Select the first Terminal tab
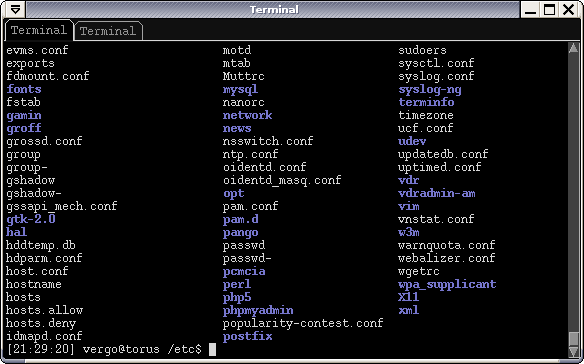 coord(39,30)
